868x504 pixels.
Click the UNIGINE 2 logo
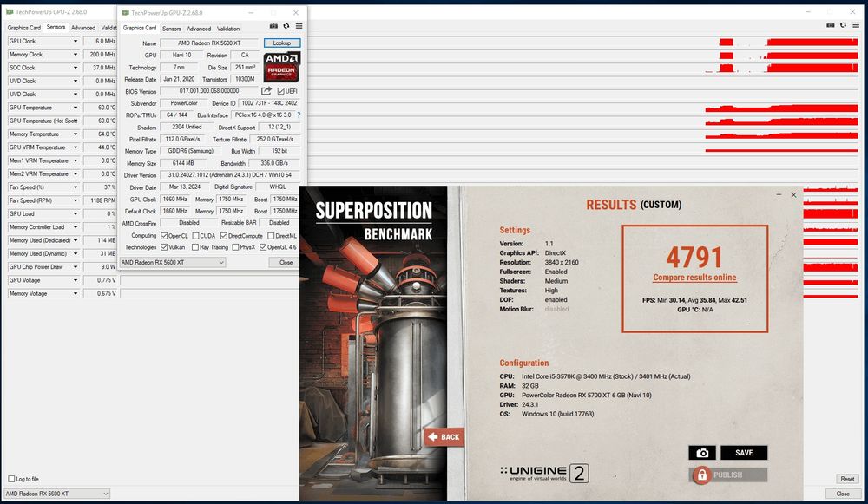(x=545, y=473)
